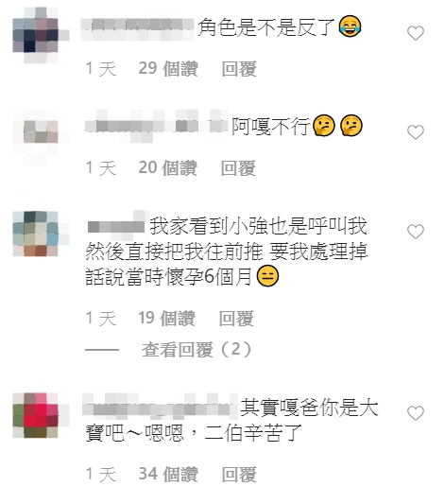Open the '34 個讚' likes list
Image resolution: width=445 pixels, height=504 pixels.
pyautogui.click(x=168, y=474)
